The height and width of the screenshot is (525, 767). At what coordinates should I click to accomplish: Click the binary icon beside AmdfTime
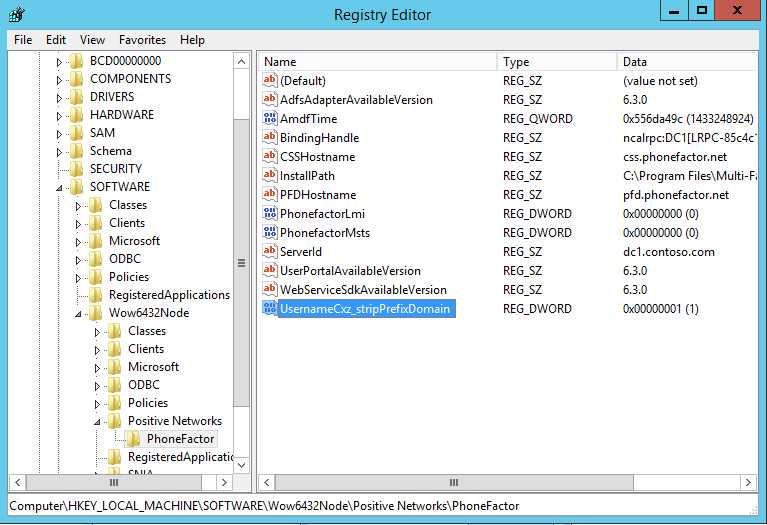270,118
